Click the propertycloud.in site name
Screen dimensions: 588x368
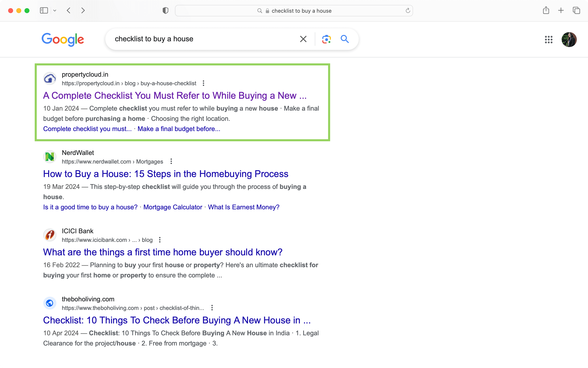tap(85, 74)
